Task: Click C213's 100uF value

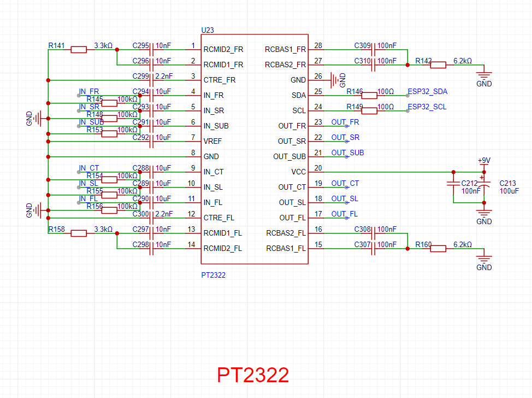Action: (x=509, y=191)
